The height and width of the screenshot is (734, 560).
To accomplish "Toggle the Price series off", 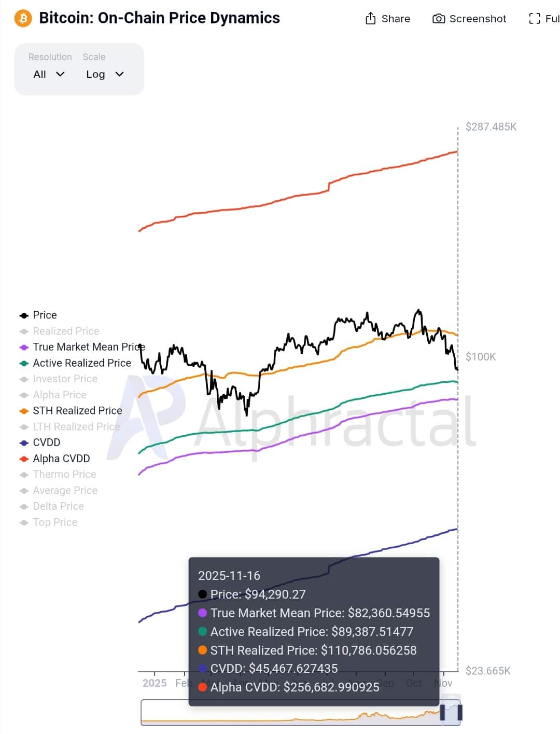I will (x=44, y=315).
